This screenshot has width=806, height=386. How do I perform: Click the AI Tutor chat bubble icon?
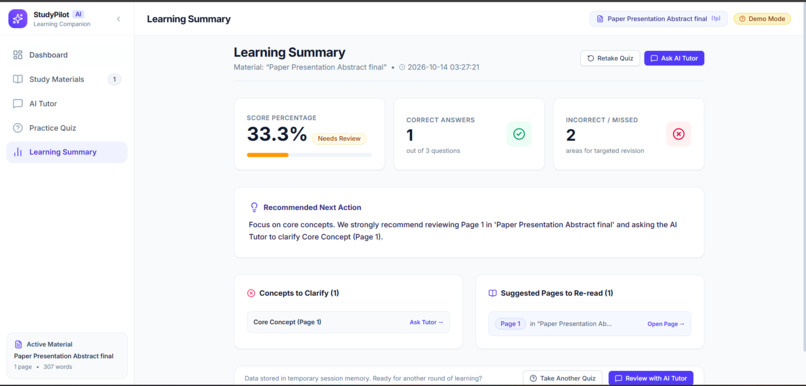(18, 104)
